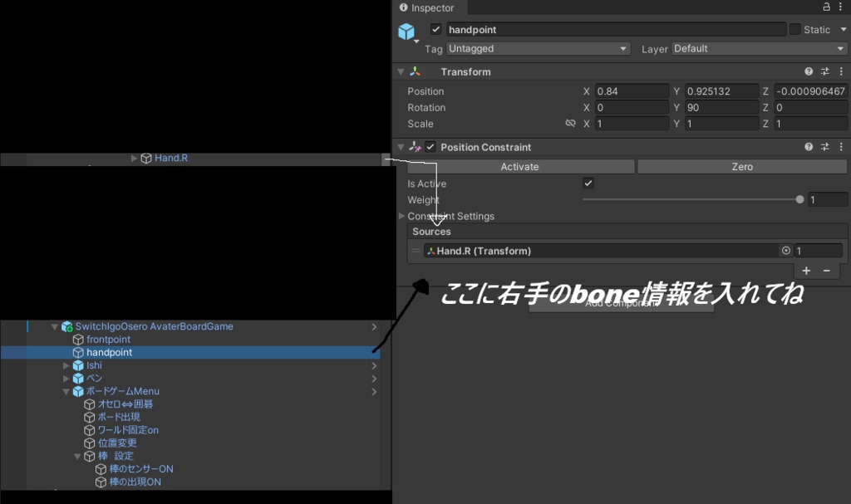Click the Activate button
The height and width of the screenshot is (504, 851).
tap(520, 167)
